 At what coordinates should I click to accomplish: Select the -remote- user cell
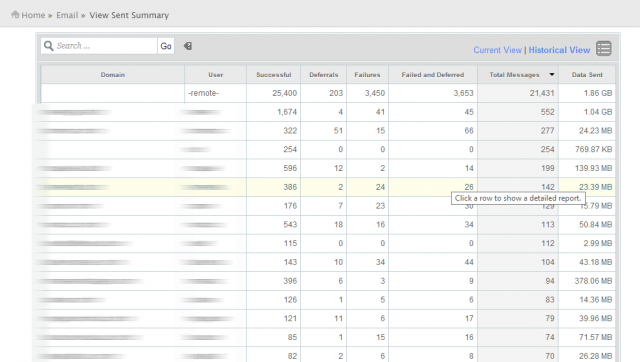[x=216, y=93]
